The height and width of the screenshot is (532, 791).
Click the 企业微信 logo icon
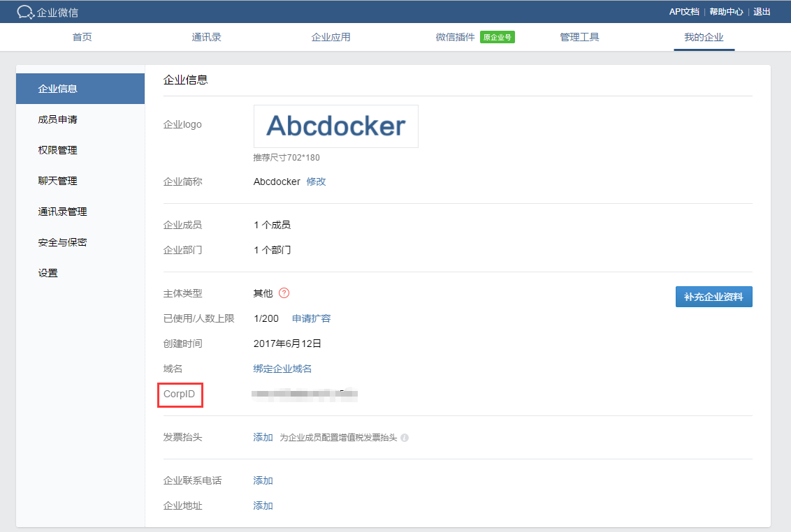[26, 12]
